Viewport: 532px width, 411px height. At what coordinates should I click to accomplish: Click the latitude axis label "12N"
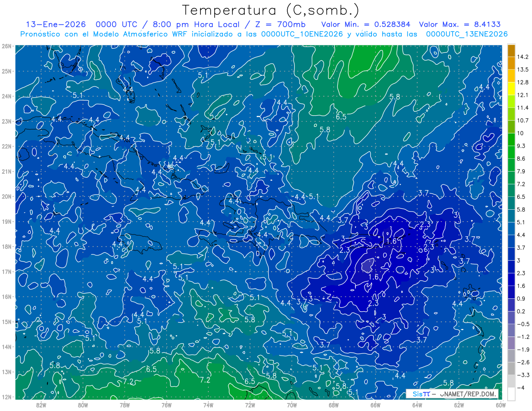pyautogui.click(x=7, y=397)
